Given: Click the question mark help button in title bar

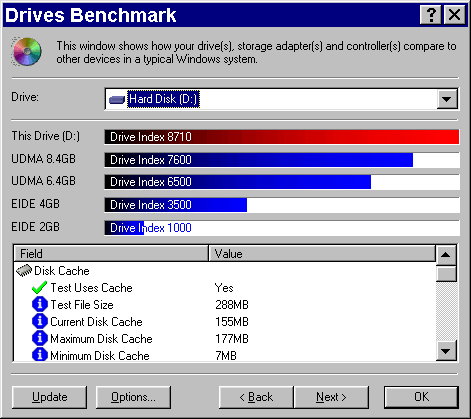Looking at the screenshot, I should [x=431, y=15].
